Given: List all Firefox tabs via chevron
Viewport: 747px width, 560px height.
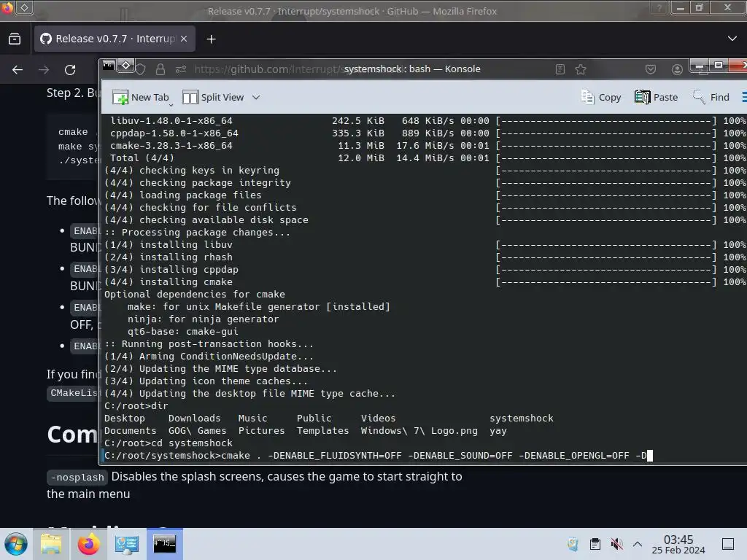Looking at the screenshot, I should 732,39.
